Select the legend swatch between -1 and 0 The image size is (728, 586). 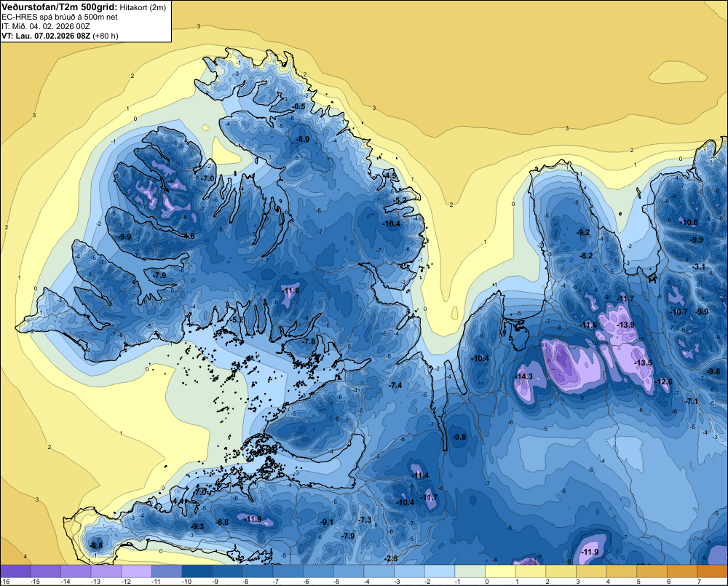(470, 571)
